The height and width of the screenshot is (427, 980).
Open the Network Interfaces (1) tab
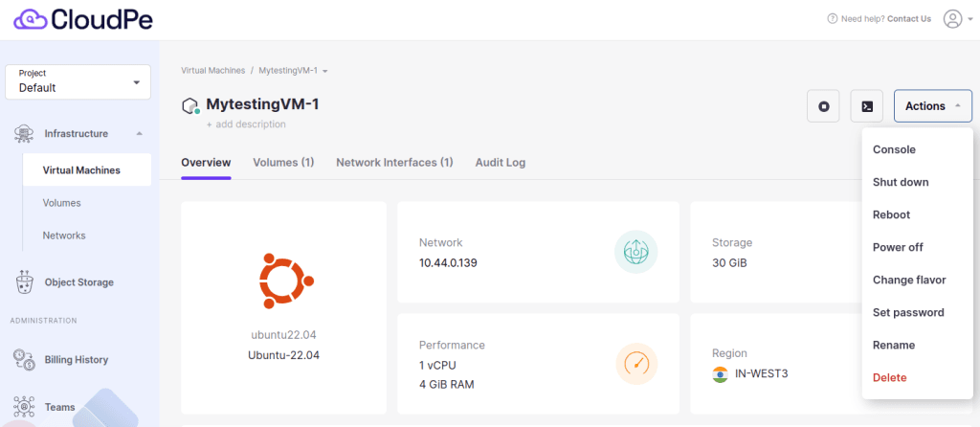(x=394, y=163)
